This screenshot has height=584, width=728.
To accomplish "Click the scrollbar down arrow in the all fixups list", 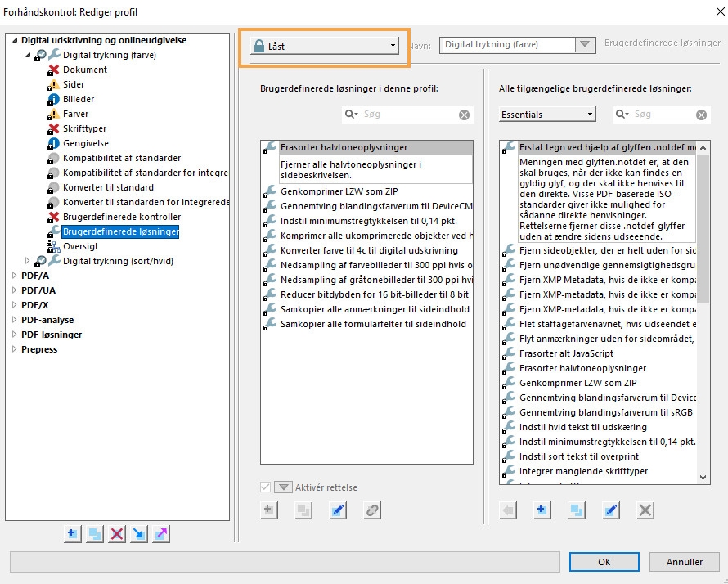I will (x=703, y=477).
